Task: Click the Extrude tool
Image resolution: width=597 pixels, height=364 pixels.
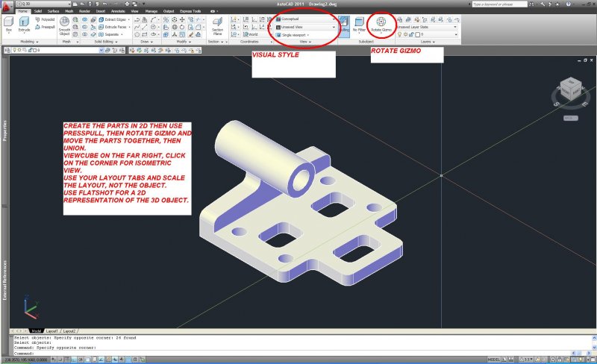Action: [24, 25]
